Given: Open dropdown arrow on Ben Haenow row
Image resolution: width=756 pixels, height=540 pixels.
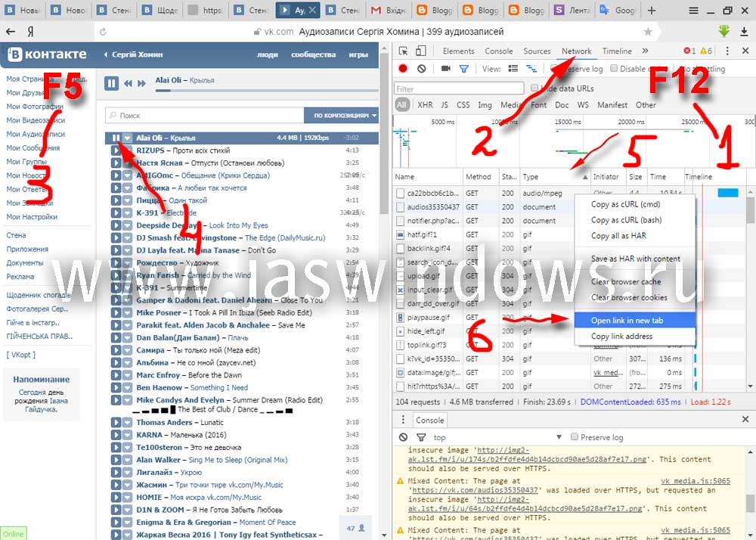Looking at the screenshot, I should tap(127, 388).
